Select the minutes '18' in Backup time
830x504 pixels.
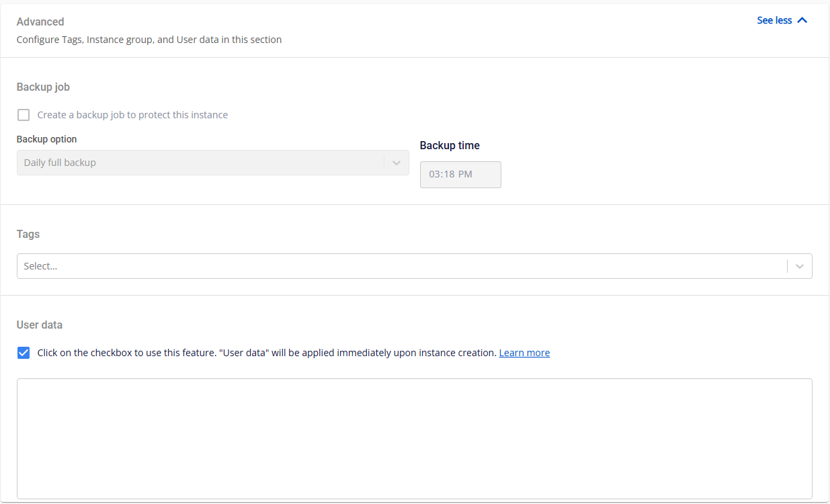tap(448, 175)
